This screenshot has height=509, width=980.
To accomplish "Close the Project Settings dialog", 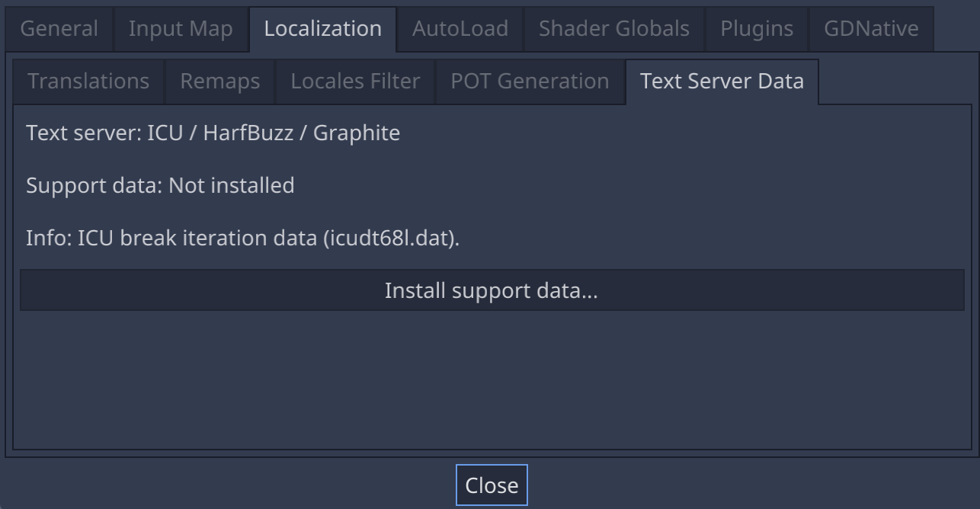I will point(492,485).
